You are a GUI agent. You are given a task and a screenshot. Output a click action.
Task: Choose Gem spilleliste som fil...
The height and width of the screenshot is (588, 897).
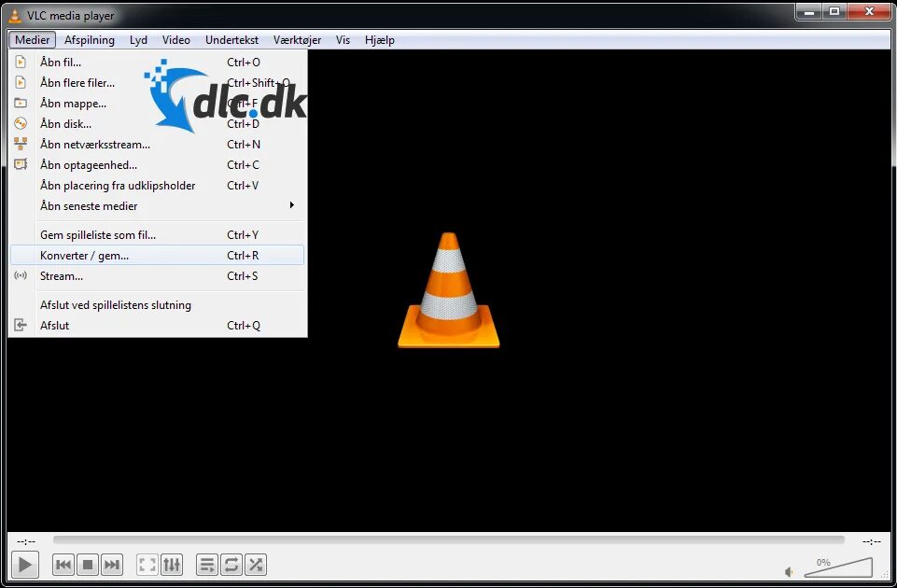click(x=158, y=234)
